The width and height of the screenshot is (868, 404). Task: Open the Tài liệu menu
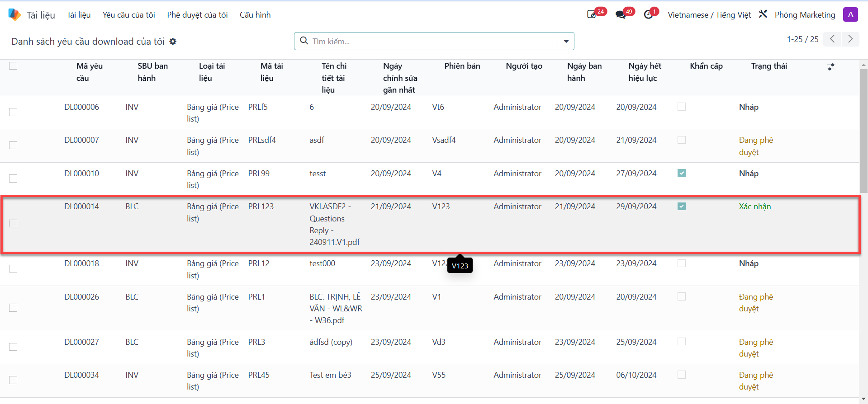(79, 15)
